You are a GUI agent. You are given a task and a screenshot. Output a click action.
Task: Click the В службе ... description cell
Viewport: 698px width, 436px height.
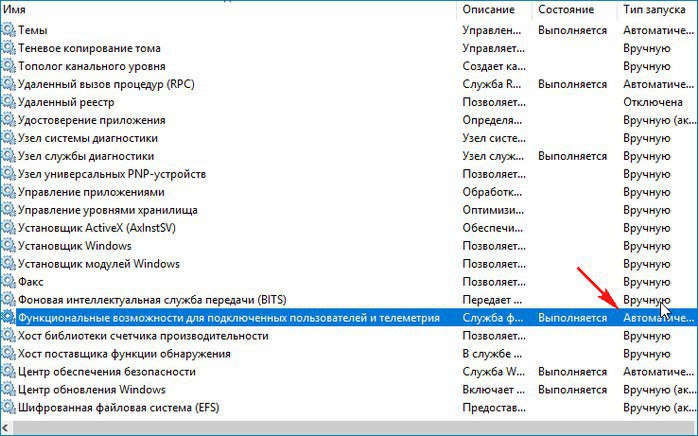492,354
